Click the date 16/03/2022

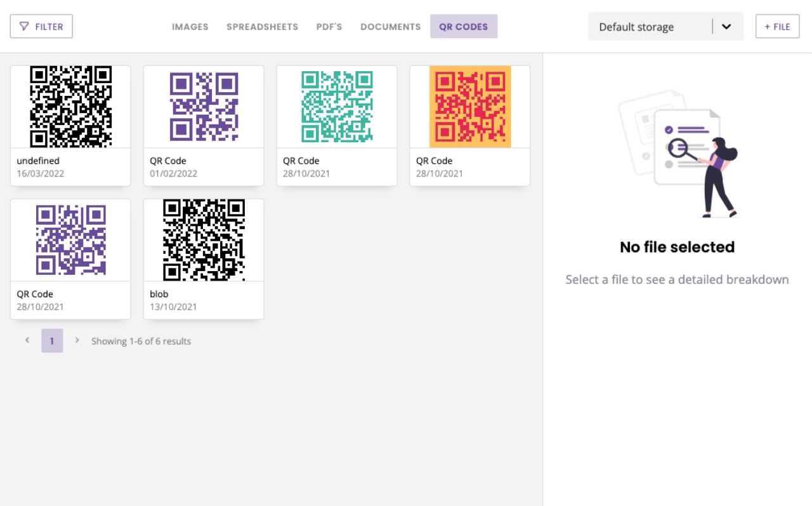[x=41, y=173]
